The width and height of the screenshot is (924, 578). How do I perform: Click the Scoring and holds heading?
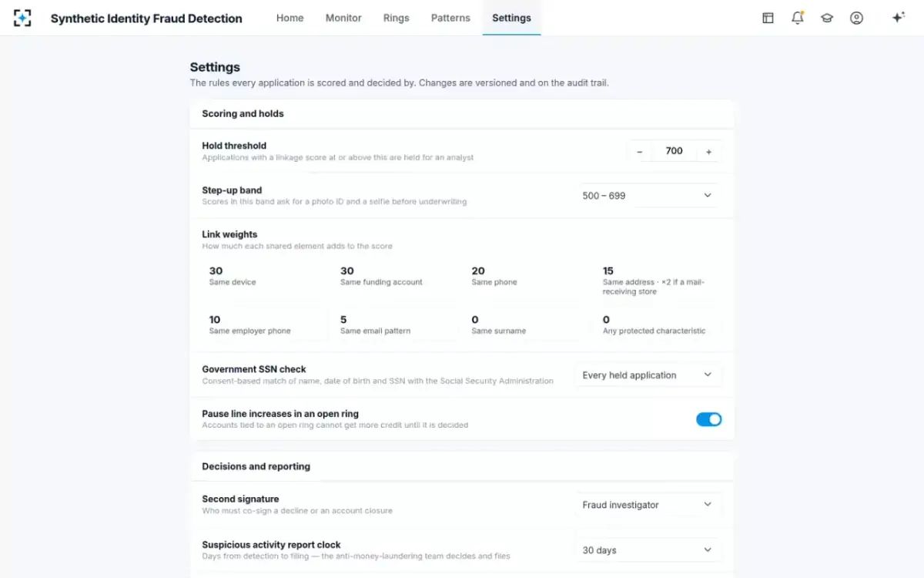(243, 113)
